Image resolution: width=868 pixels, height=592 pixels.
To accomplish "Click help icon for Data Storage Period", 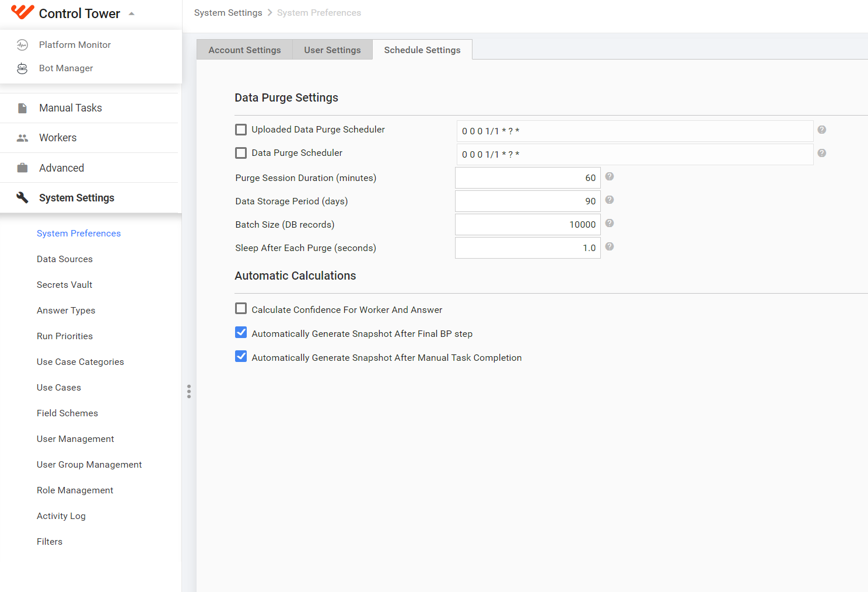I will [x=610, y=200].
